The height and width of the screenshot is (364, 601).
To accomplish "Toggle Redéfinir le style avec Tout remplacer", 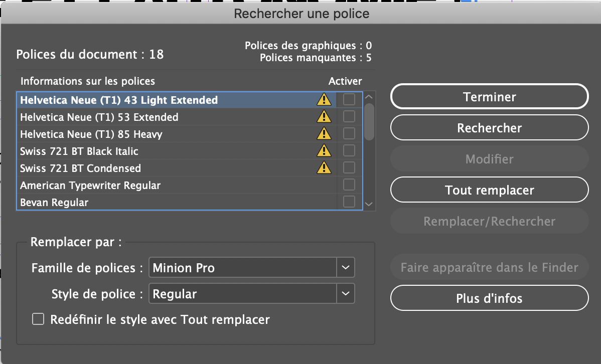I will point(38,319).
